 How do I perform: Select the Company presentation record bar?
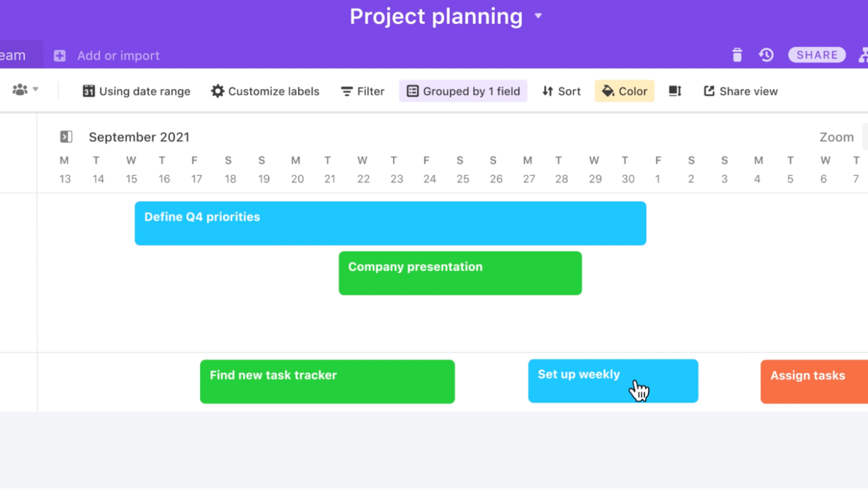coord(460,273)
